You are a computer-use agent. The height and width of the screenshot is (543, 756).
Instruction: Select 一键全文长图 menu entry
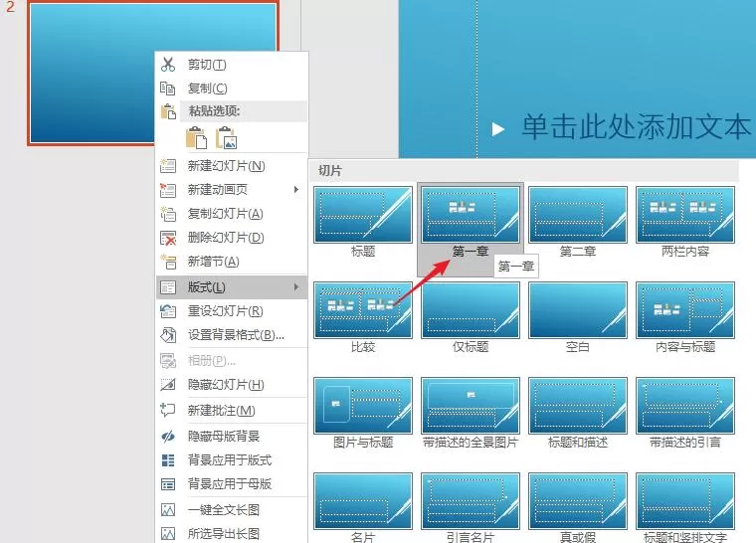point(232,510)
